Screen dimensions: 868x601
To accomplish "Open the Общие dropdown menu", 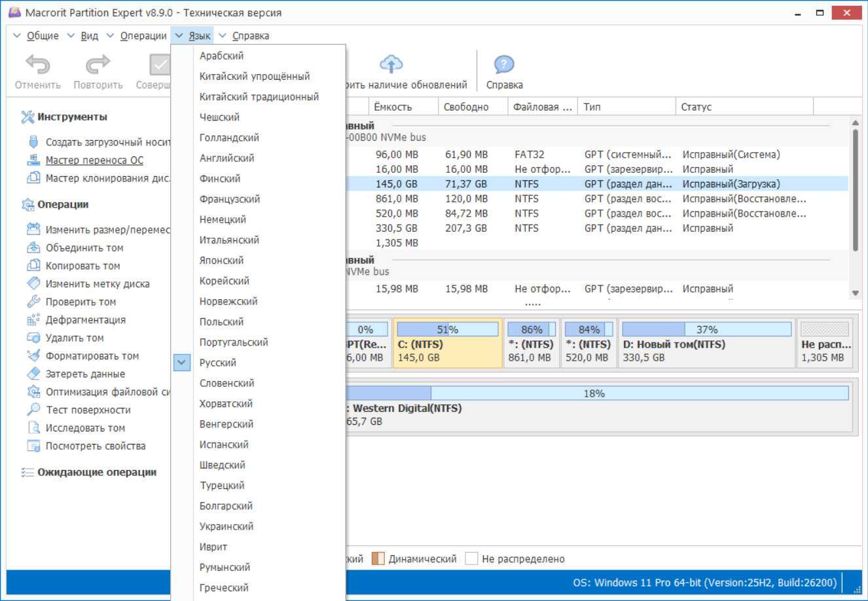I will click(x=42, y=36).
